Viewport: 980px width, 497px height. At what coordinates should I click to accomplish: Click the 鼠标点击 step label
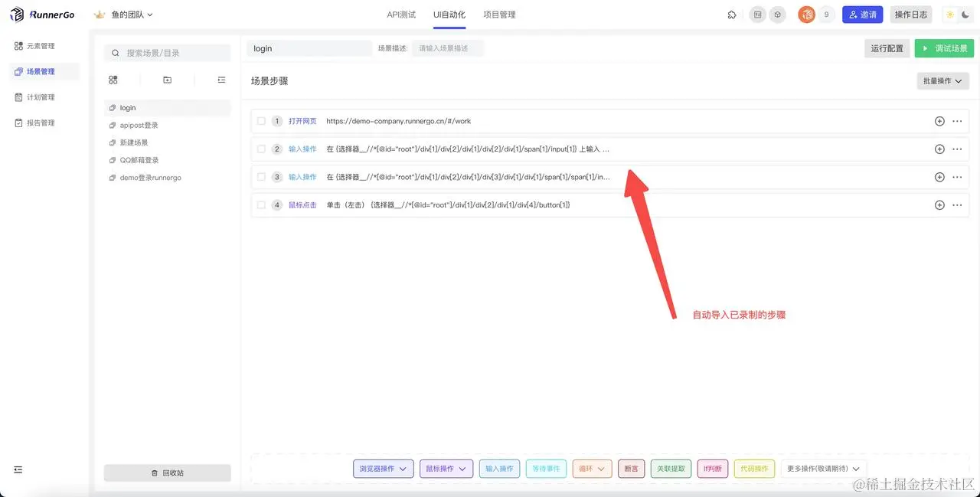point(302,205)
